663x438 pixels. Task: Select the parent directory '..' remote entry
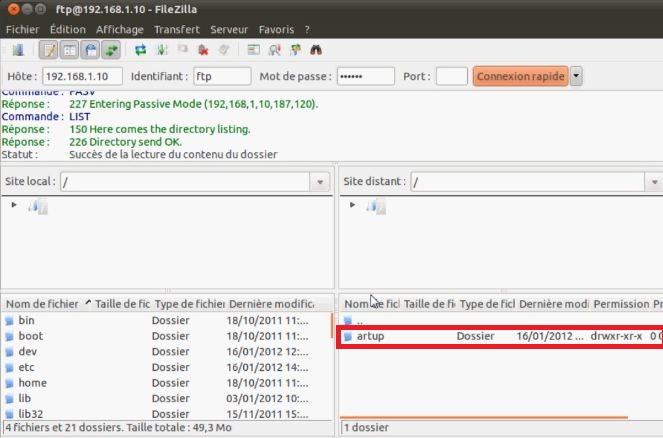(501, 321)
